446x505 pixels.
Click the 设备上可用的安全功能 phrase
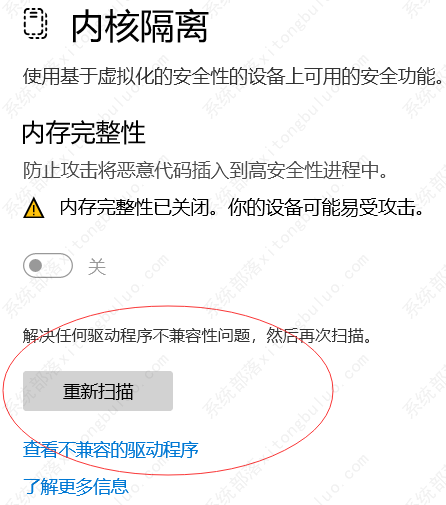click(345, 76)
